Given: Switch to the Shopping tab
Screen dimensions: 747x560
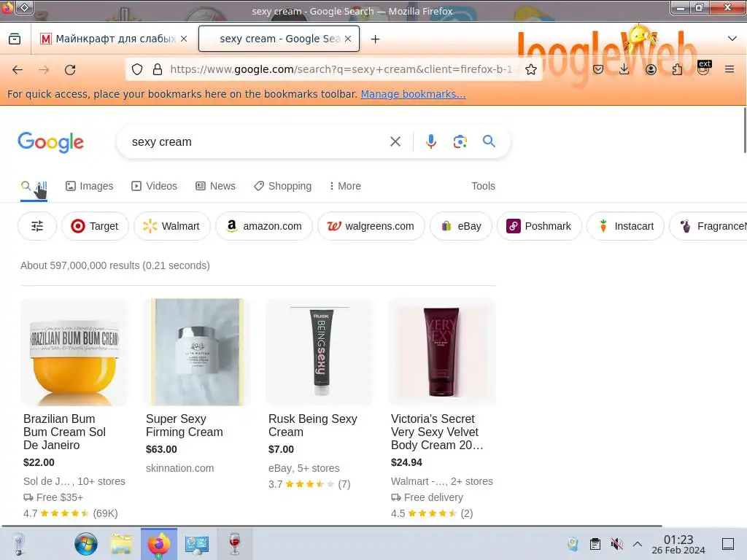Looking at the screenshot, I should click(282, 186).
